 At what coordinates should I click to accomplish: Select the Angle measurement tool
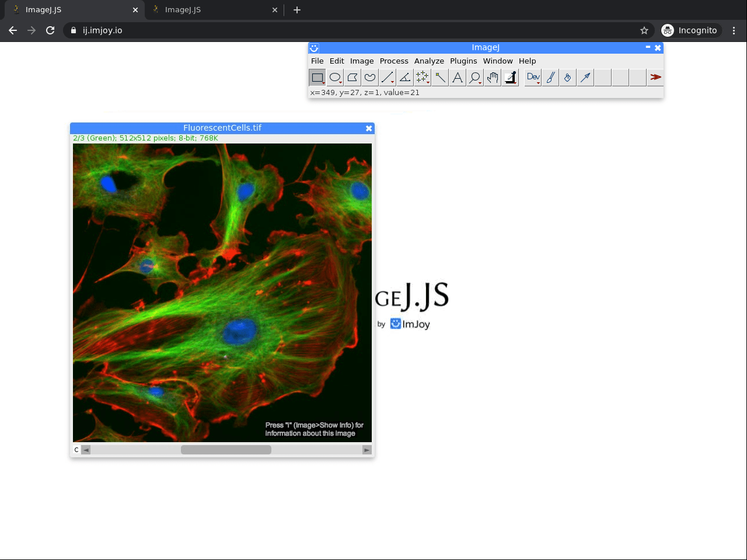pyautogui.click(x=404, y=77)
